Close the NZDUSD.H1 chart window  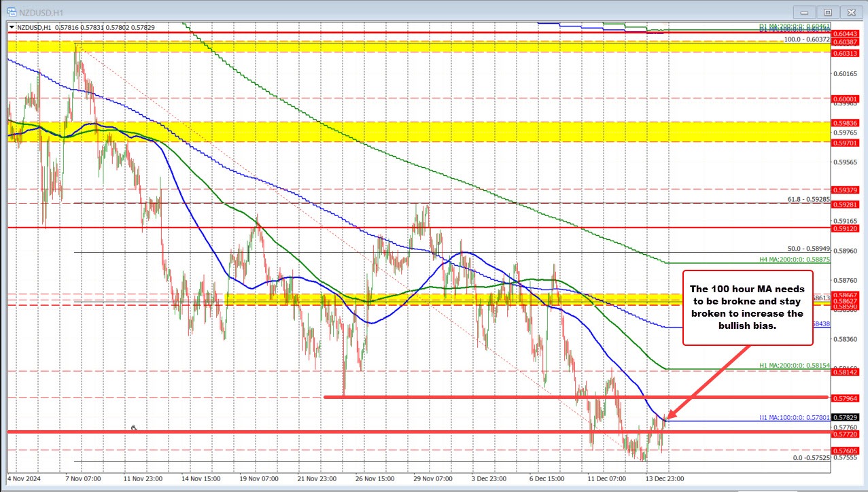850,12
